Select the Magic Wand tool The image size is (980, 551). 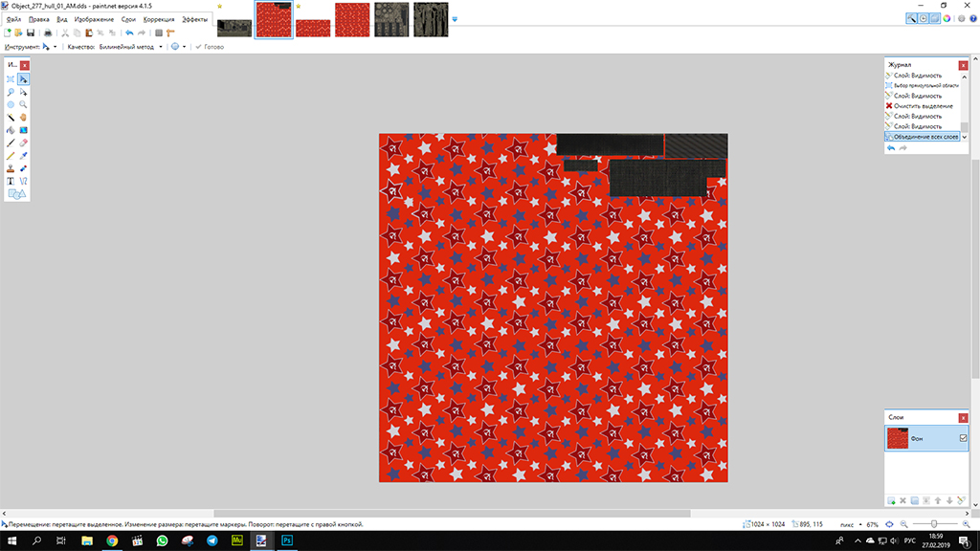tap(11, 117)
